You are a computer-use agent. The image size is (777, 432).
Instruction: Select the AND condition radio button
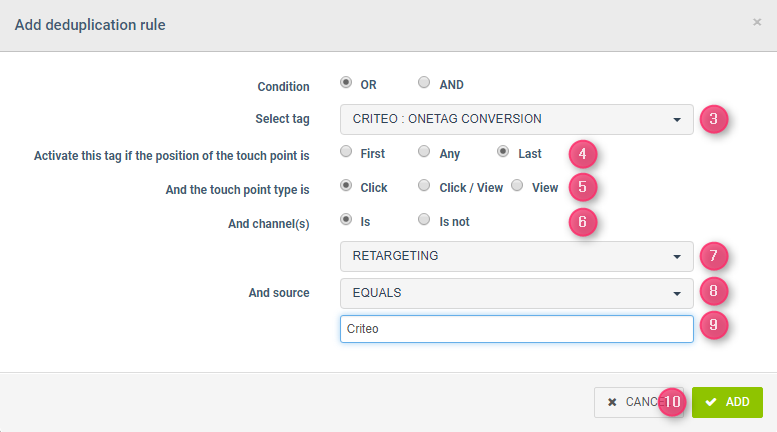point(424,84)
